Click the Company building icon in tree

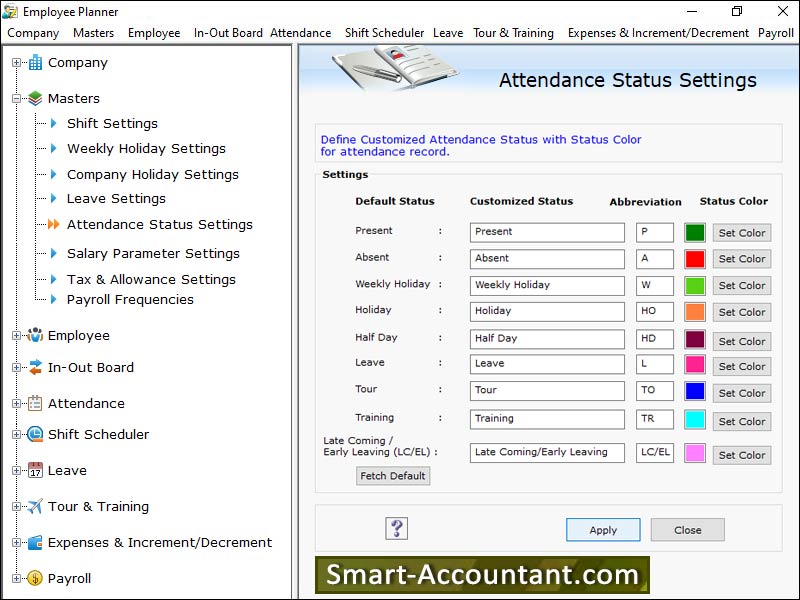click(x=35, y=63)
